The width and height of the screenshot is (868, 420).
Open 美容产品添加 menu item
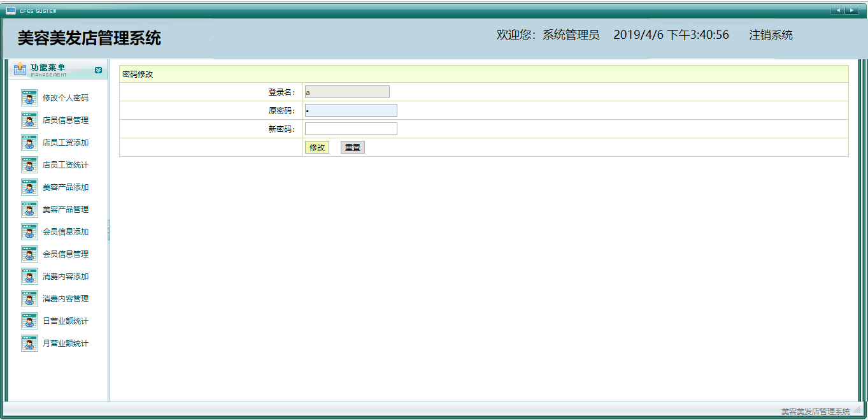click(x=66, y=187)
